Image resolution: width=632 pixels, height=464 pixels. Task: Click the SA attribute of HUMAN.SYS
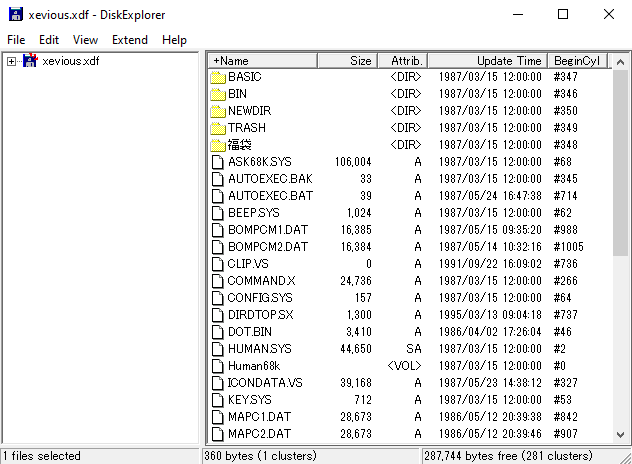[x=414, y=349]
